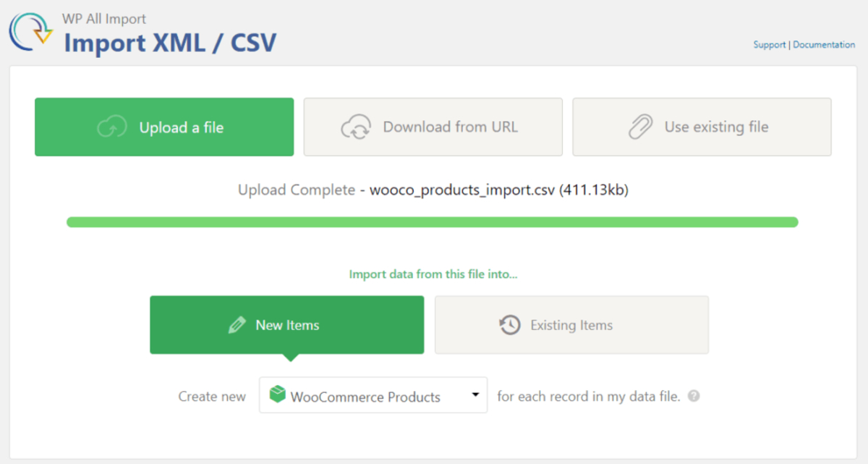Switch to the Existing Items option

click(571, 325)
